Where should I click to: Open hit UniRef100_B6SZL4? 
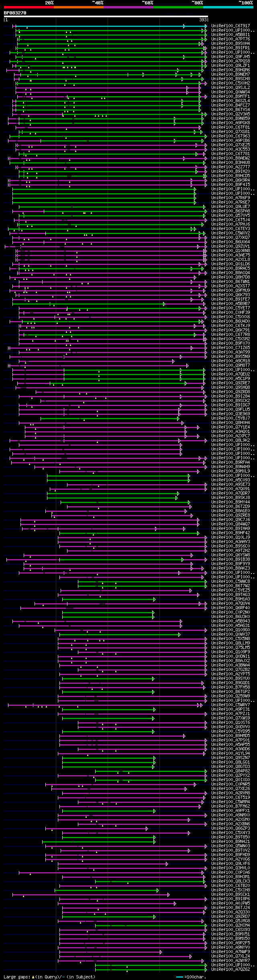pyautogui.click(x=231, y=101)
